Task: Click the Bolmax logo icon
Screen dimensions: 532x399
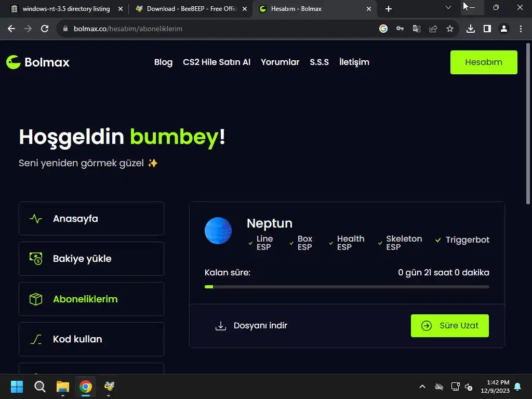Action: [14, 62]
